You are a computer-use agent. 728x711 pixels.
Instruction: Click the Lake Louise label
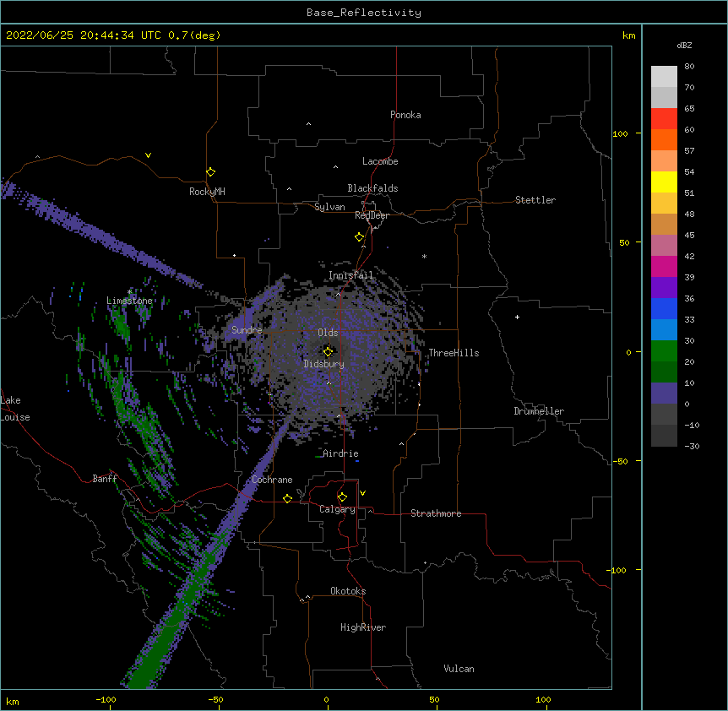pyautogui.click(x=15, y=409)
